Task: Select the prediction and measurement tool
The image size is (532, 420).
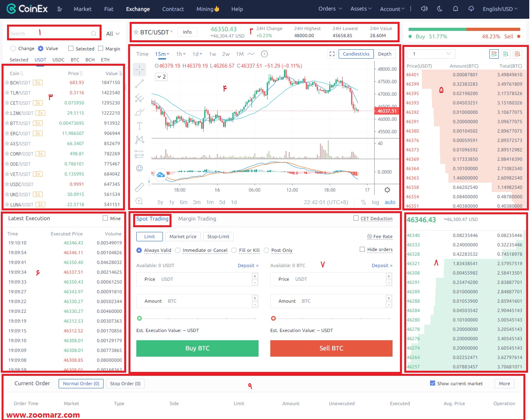Action: (139, 154)
